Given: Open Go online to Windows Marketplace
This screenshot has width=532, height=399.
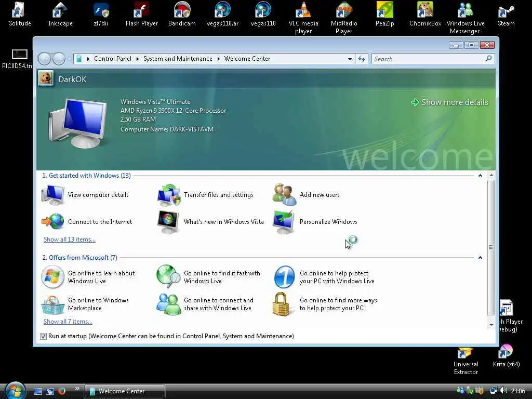Looking at the screenshot, I should coord(85,304).
